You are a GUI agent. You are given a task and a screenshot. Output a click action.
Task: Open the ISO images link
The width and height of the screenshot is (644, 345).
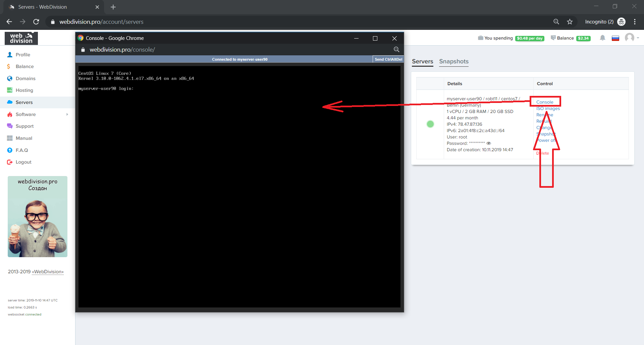click(x=548, y=109)
